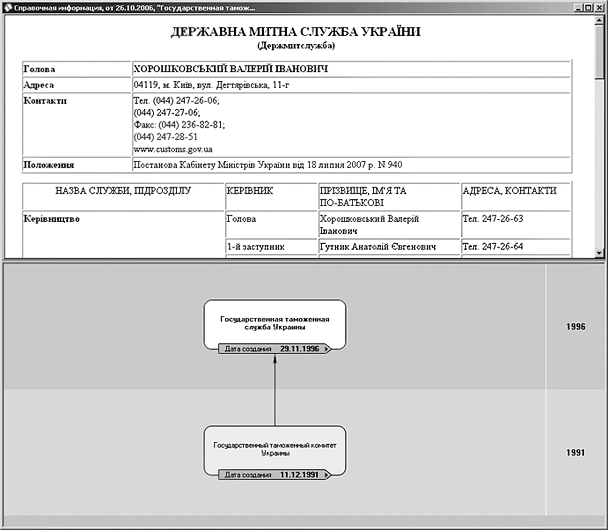The height and width of the screenshot is (530, 608).
Task: Click Постанова Кабінету Міністрів України text
Action: click(268, 165)
